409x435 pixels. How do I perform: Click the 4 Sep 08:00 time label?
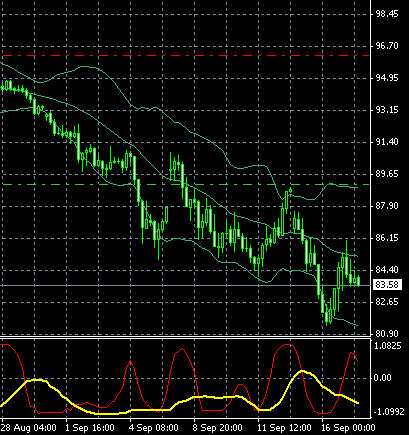pyautogui.click(x=154, y=427)
